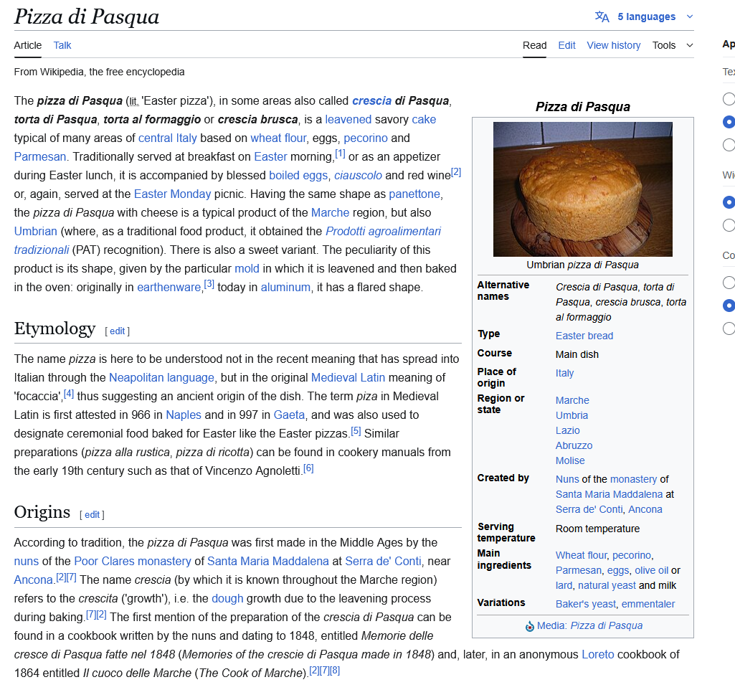Open Easter bread in the infobox
The width and height of the screenshot is (735, 700).
tap(584, 336)
